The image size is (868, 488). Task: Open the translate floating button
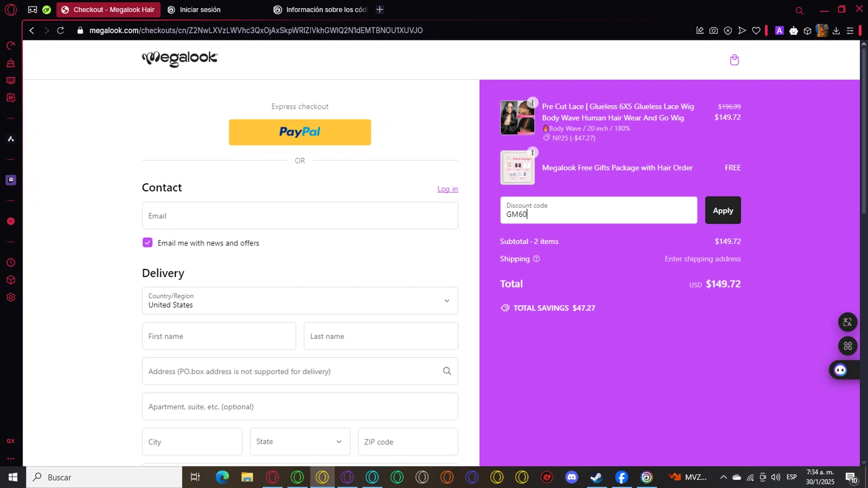pos(848,322)
